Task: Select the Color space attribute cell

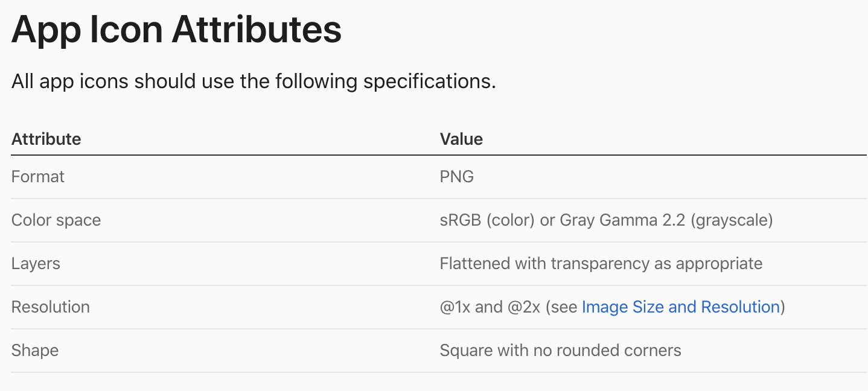Action: coord(56,220)
